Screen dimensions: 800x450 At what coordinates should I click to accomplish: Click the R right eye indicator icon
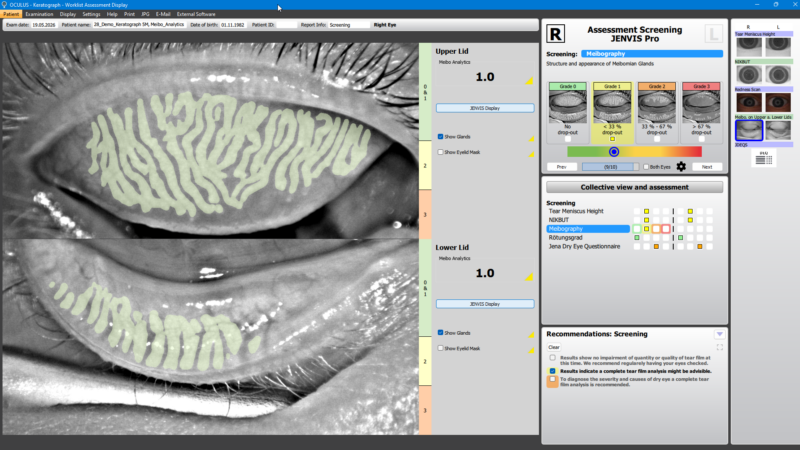(x=555, y=34)
